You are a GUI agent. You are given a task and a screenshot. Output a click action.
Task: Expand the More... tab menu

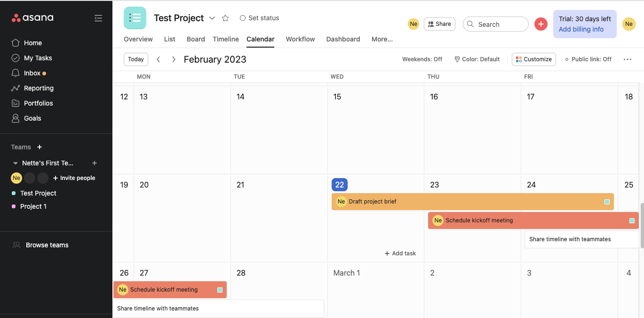(382, 39)
